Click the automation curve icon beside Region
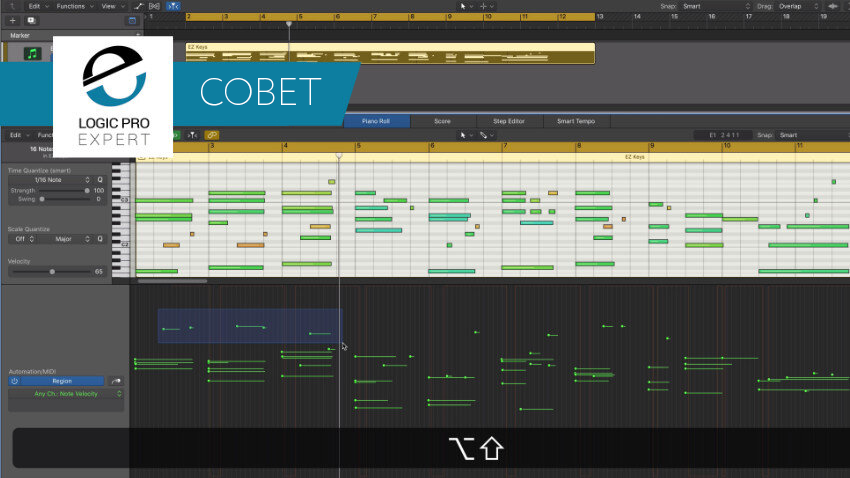Image resolution: width=850 pixels, height=478 pixels. pyautogui.click(x=115, y=381)
